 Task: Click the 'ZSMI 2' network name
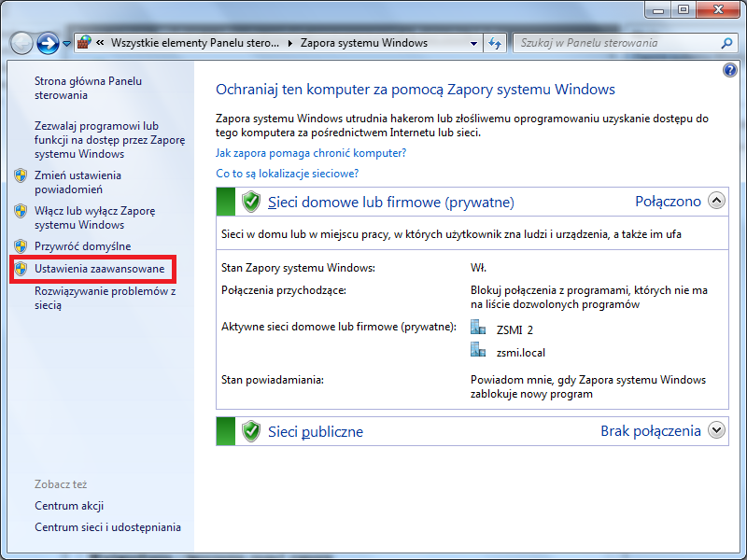[514, 330]
